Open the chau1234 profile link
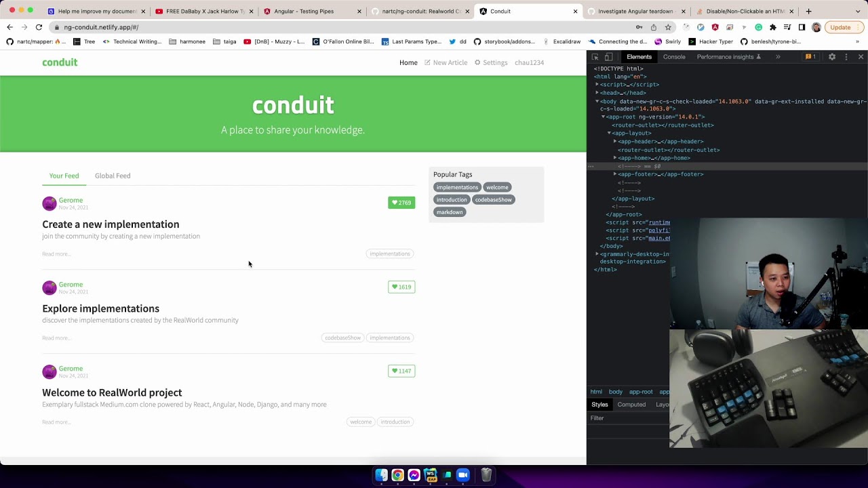 tap(529, 62)
